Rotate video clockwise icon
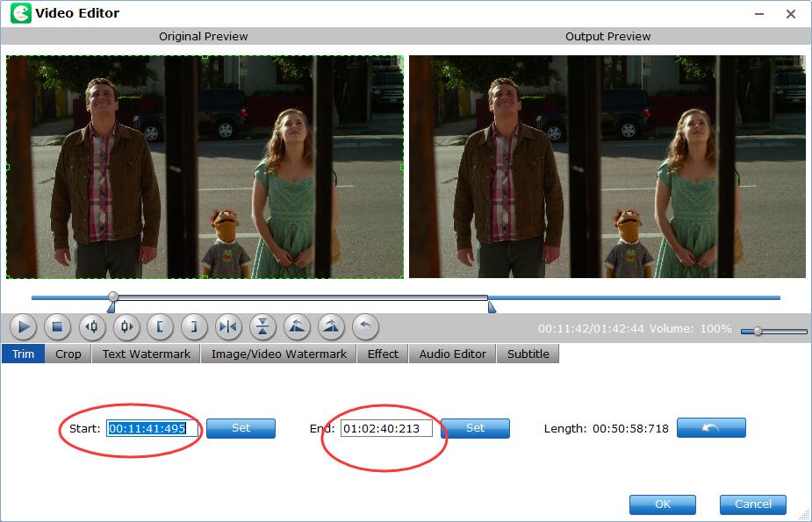Image resolution: width=812 pixels, height=522 pixels. pyautogui.click(x=331, y=327)
